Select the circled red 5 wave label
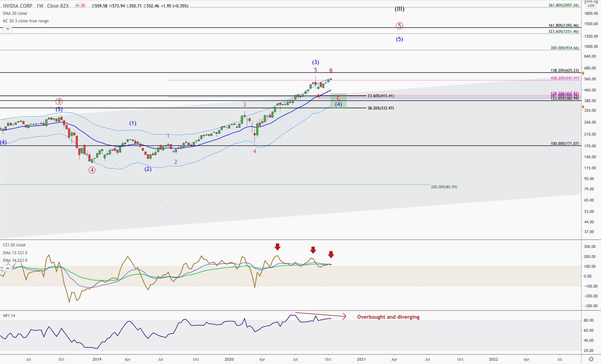The height and width of the screenshot is (364, 601). [399, 26]
